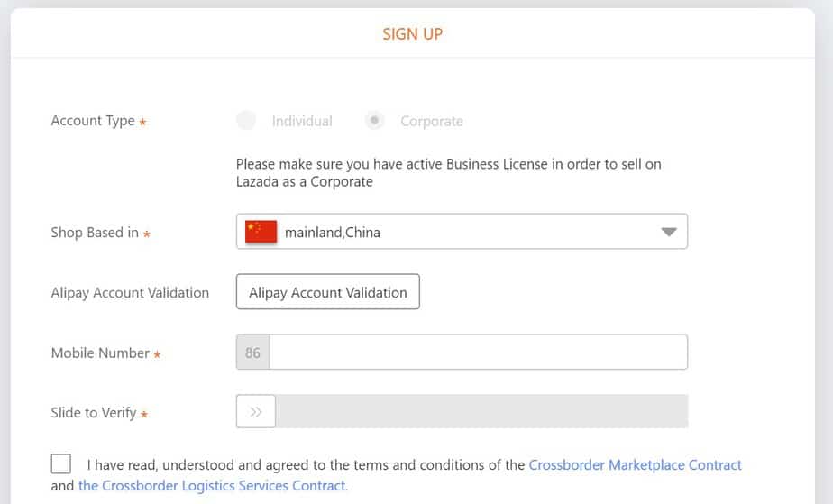Click the Business License notice text

click(x=448, y=172)
